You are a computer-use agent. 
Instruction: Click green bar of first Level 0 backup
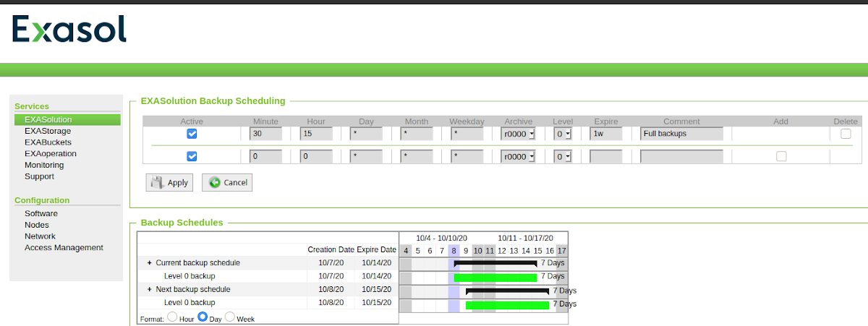tap(495, 277)
